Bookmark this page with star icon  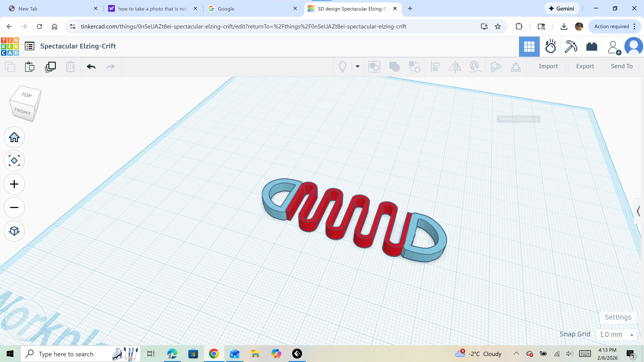pyautogui.click(x=498, y=26)
